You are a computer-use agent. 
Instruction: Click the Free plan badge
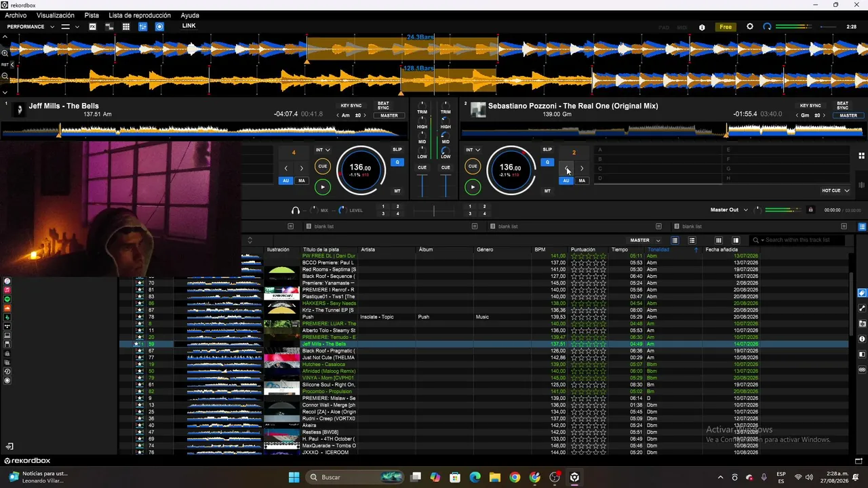click(726, 27)
